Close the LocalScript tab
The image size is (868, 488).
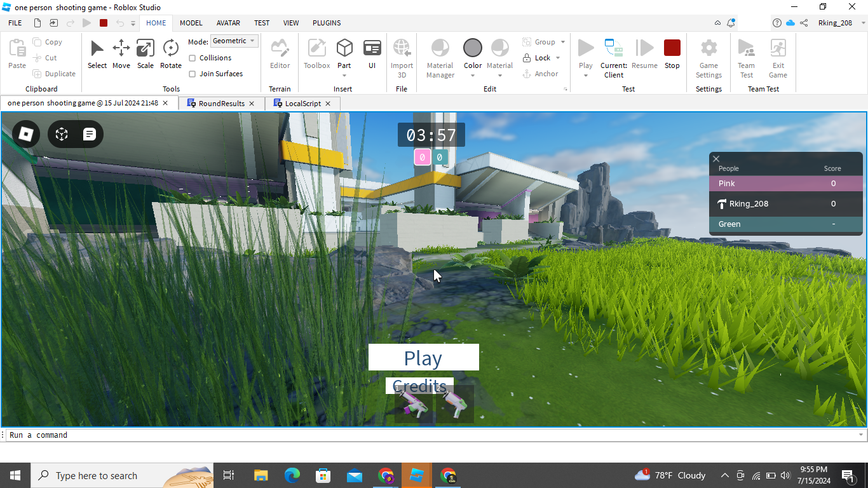pyautogui.click(x=328, y=103)
